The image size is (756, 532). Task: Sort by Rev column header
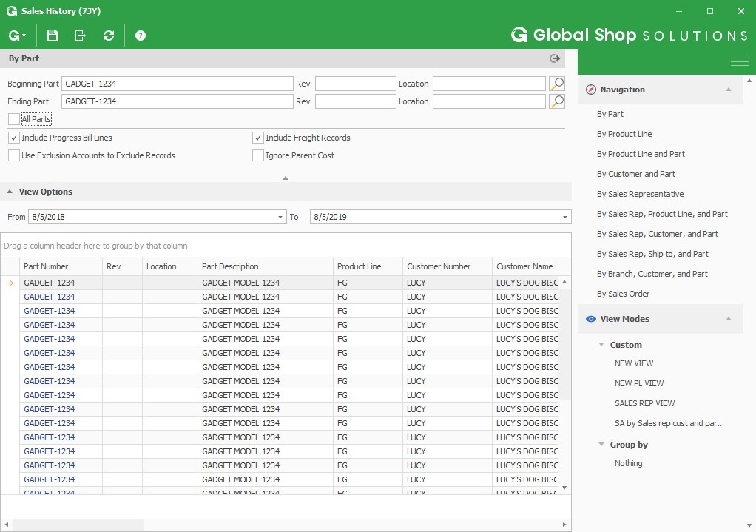123,266
